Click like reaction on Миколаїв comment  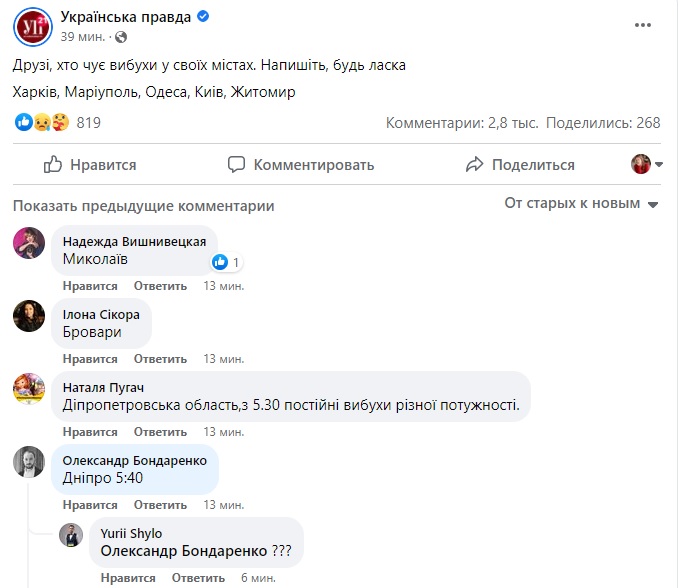click(x=220, y=263)
